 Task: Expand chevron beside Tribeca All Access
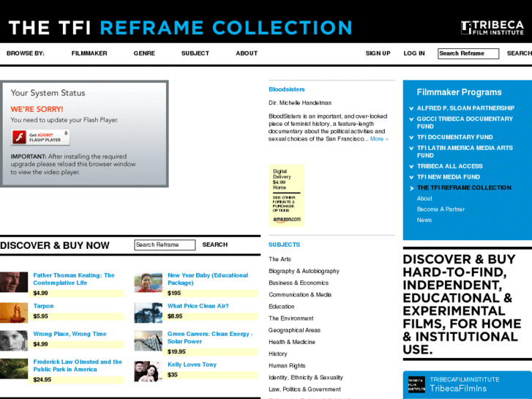[x=411, y=167]
